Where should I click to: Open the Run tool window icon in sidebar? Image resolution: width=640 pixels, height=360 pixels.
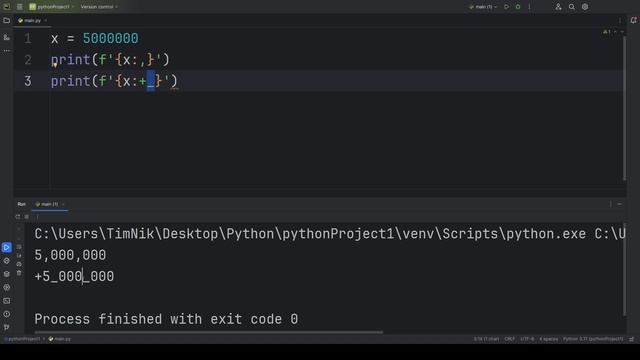(7, 247)
